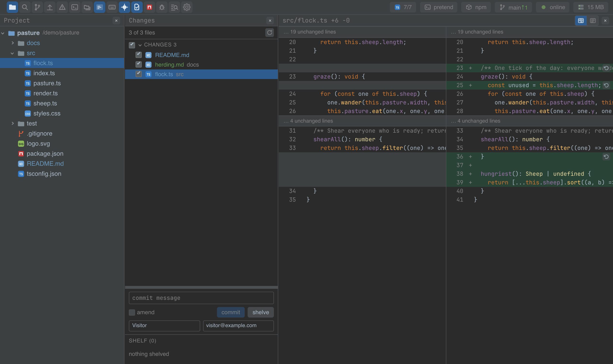The height and width of the screenshot is (364, 613).
Task: Open the git branches toolbar icon
Action: (37, 7)
